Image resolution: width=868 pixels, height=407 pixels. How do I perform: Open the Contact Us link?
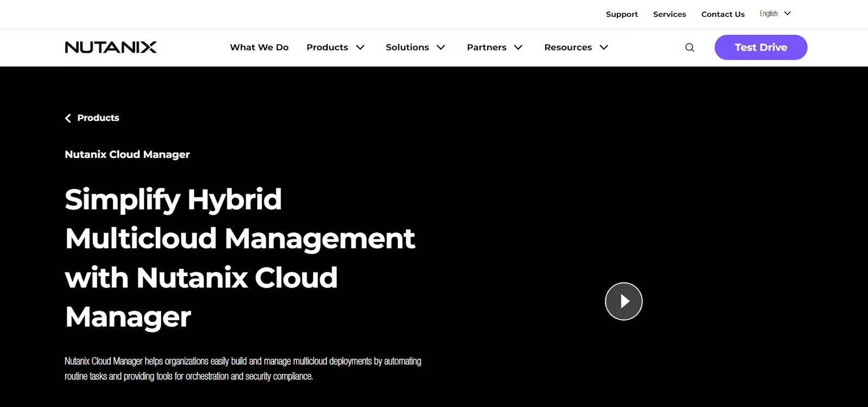click(723, 14)
